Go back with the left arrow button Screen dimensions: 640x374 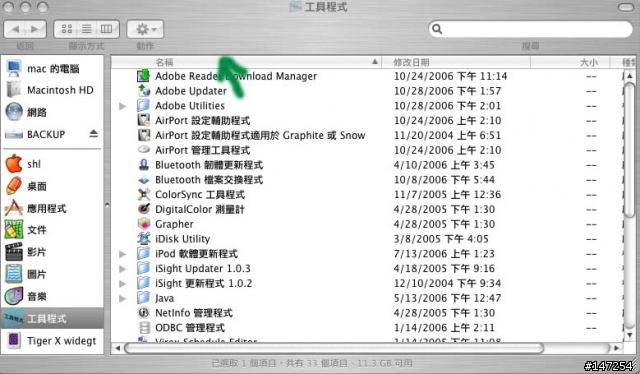click(15, 29)
